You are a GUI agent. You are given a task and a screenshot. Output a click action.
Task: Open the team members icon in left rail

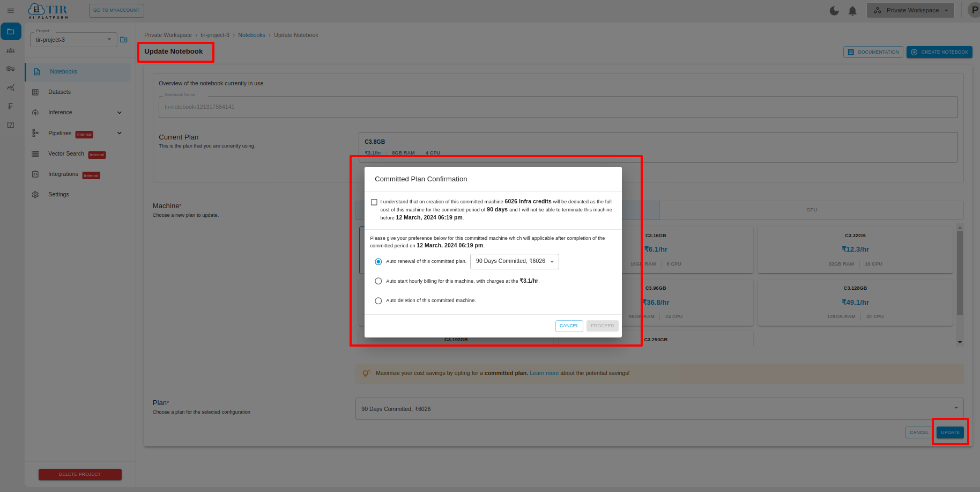click(10, 50)
